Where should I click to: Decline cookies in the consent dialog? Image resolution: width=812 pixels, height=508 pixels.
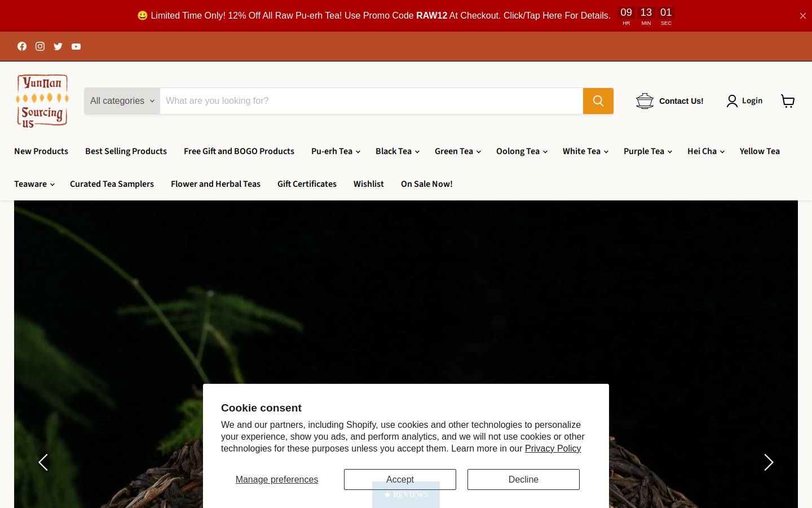point(523,479)
